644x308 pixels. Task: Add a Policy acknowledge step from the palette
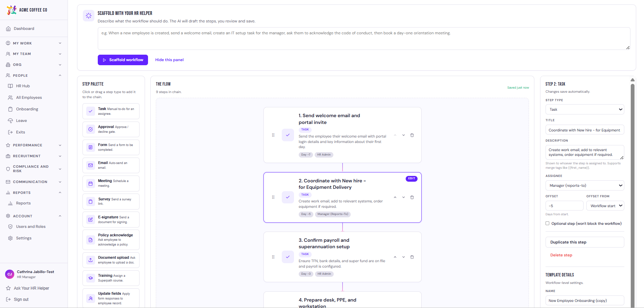pyautogui.click(x=111, y=240)
